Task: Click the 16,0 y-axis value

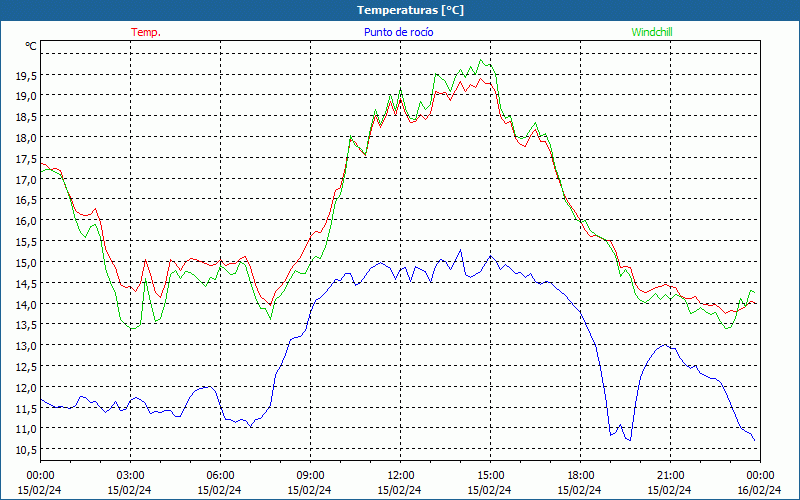Action: click(x=26, y=221)
